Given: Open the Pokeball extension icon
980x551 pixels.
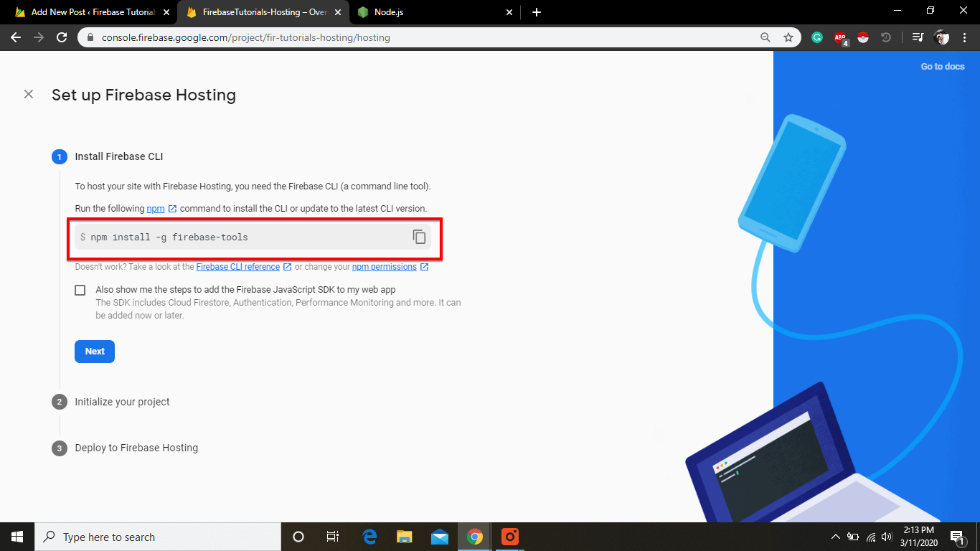Looking at the screenshot, I should tap(863, 37).
